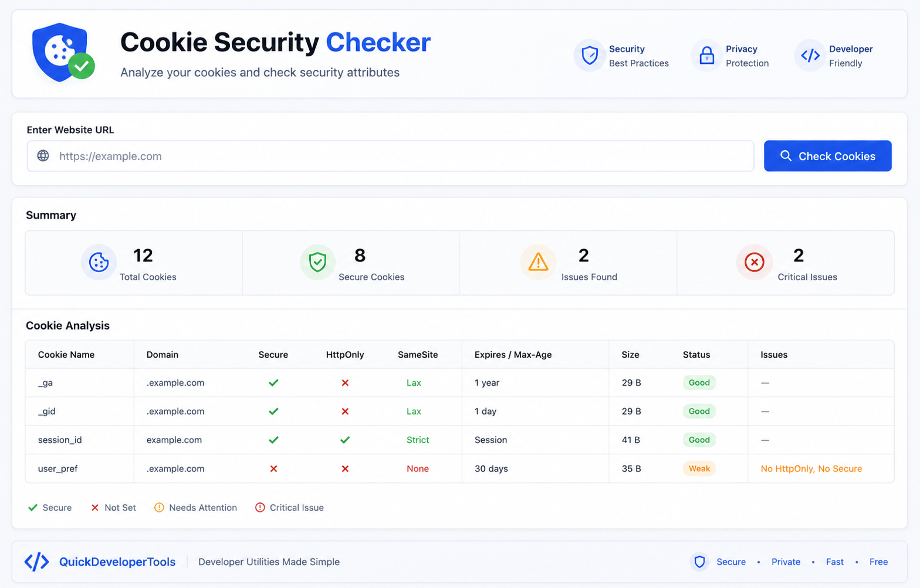This screenshot has width=920, height=588.
Task: Click the footer Secure shield icon
Action: [x=699, y=562]
